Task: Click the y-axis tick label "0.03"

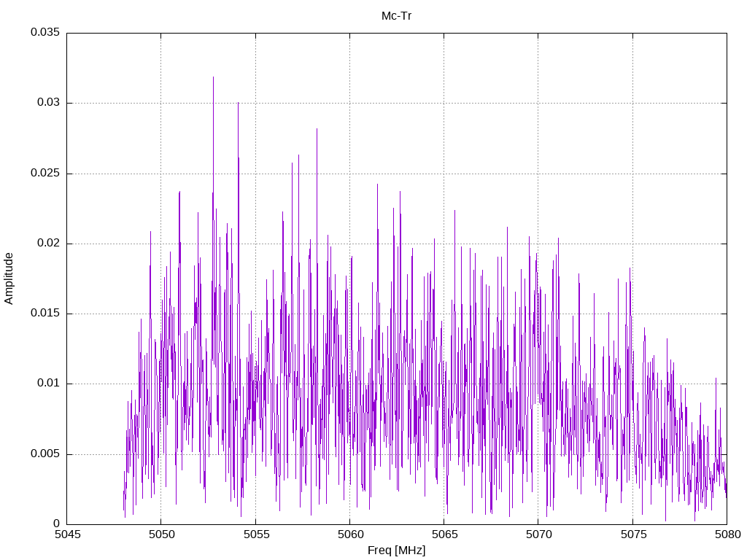Action: coord(49,103)
